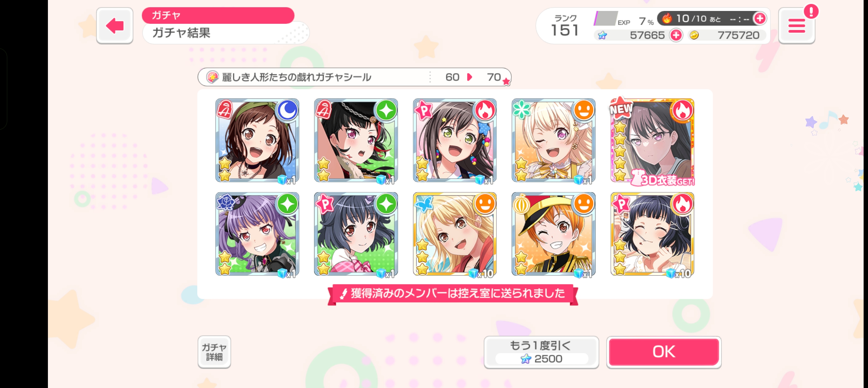Viewport: 868px width, 388px height.
Task: Open the ガチャ詳細 details button
Action: tap(214, 352)
